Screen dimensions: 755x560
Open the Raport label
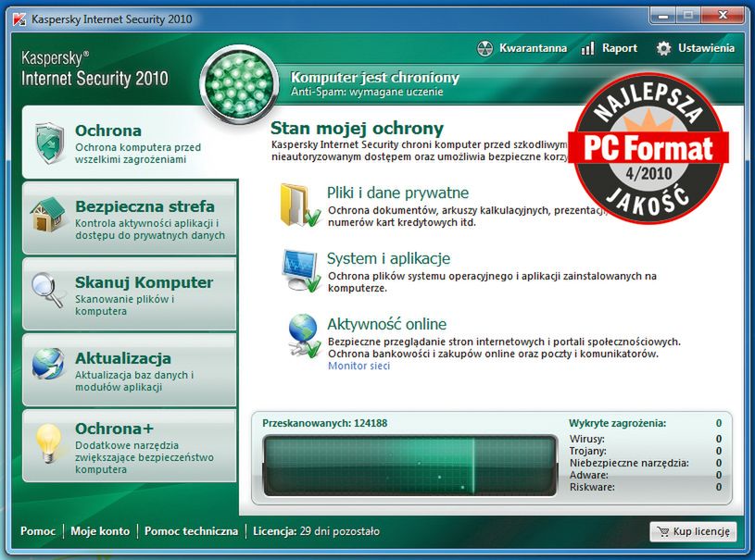pos(619,48)
